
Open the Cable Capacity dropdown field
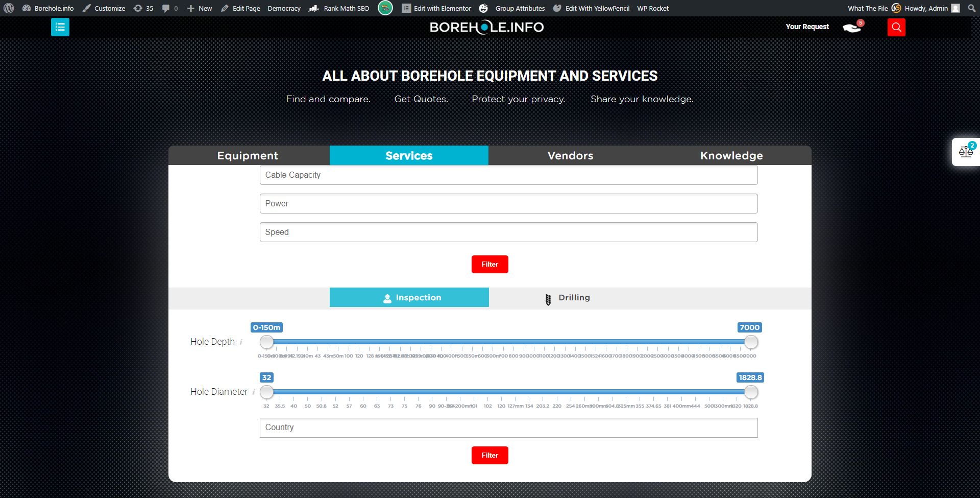coord(508,175)
